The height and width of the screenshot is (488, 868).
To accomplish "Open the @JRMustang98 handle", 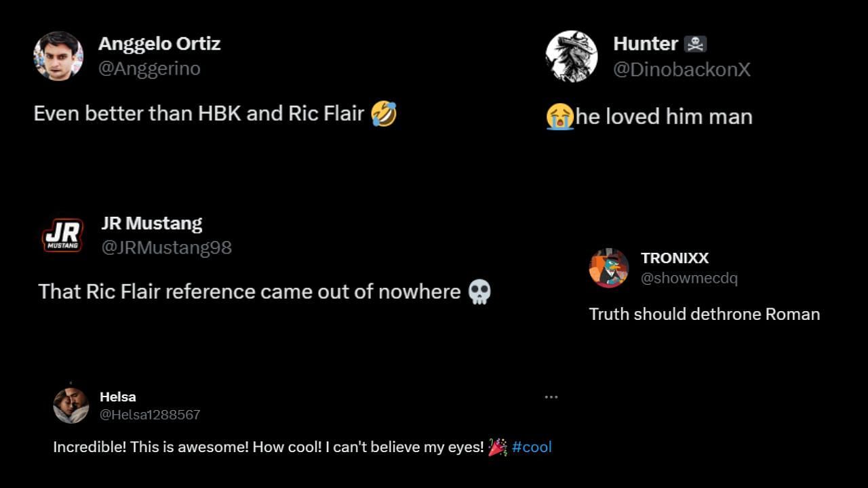I will point(166,248).
